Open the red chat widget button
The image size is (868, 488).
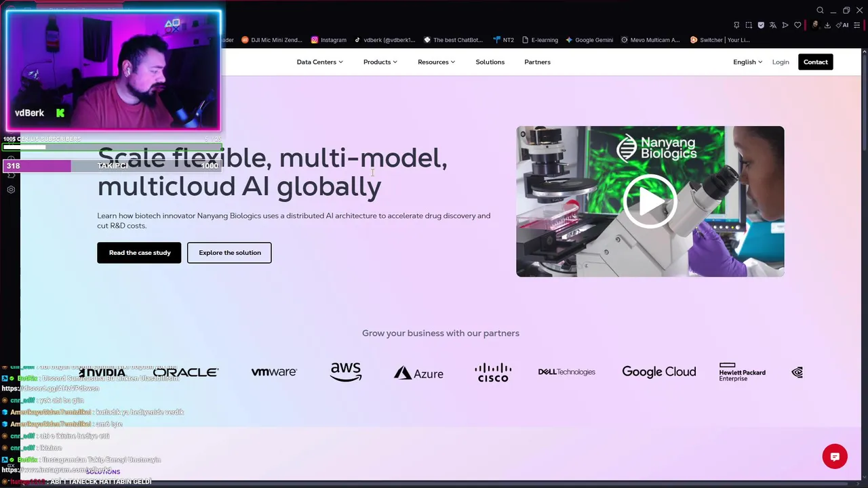[835, 456]
